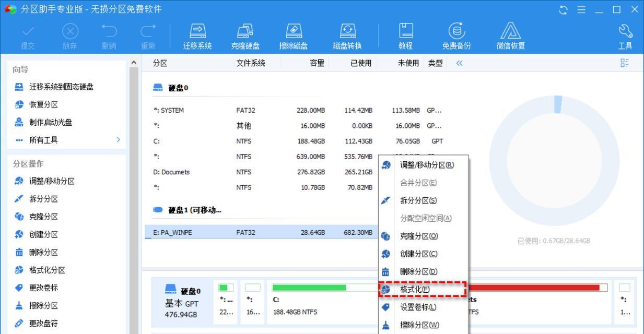Click the refresh icon in title bar
The image size is (644, 334).
pyautogui.click(x=563, y=9)
